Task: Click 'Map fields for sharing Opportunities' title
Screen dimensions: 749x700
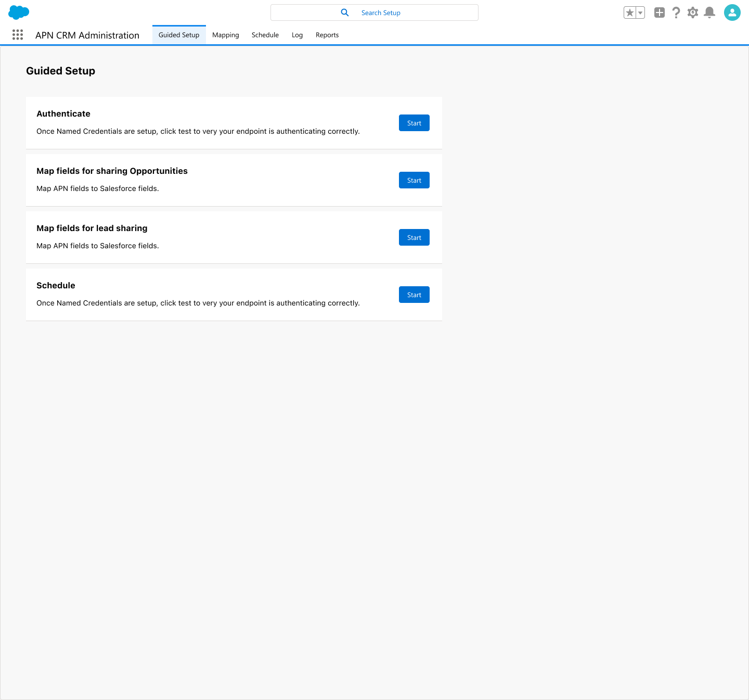Action: (x=112, y=171)
